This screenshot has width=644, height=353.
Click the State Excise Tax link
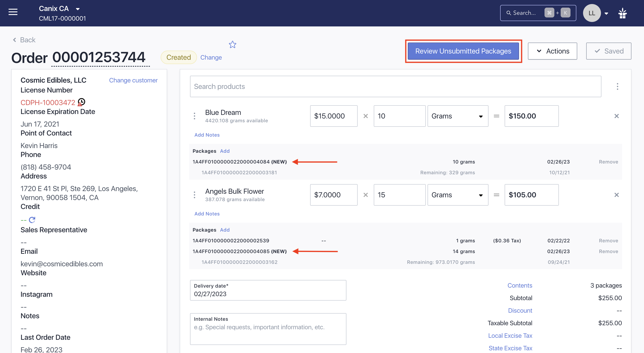510,348
